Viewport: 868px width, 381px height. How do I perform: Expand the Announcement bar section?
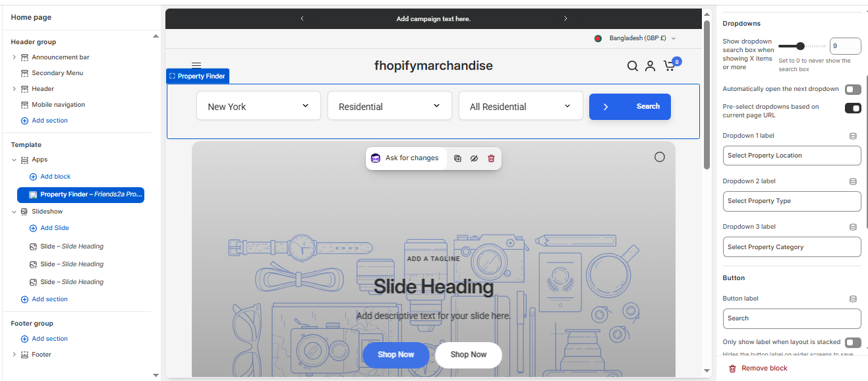coord(14,57)
